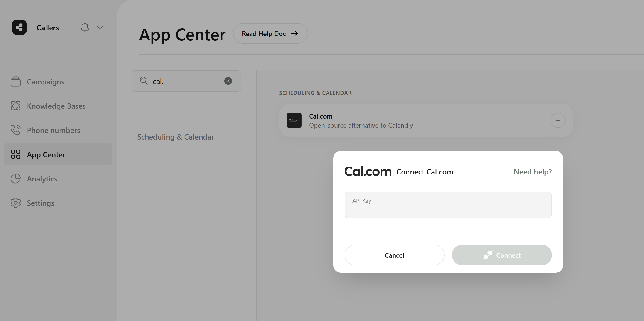Open Settings via the gear icon
The width and height of the screenshot is (644, 321).
point(15,203)
